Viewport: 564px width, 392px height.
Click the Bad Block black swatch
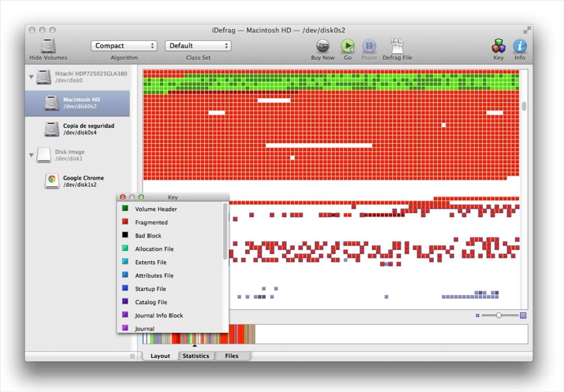click(x=125, y=235)
